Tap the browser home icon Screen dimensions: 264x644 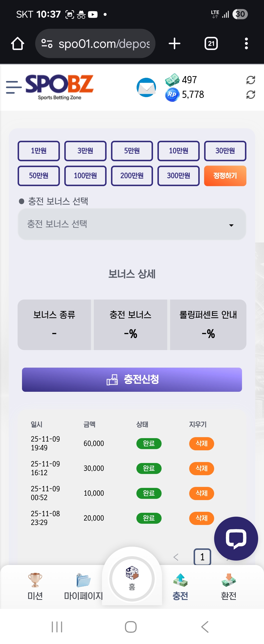tap(18, 44)
